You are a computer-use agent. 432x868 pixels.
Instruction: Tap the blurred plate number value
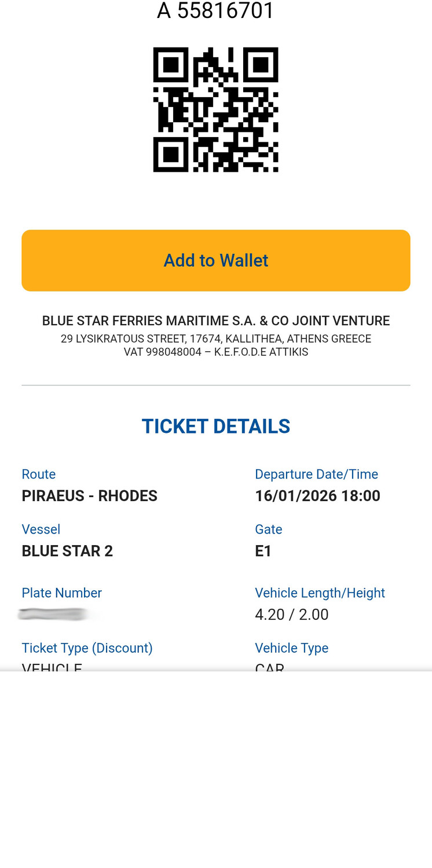click(53, 614)
